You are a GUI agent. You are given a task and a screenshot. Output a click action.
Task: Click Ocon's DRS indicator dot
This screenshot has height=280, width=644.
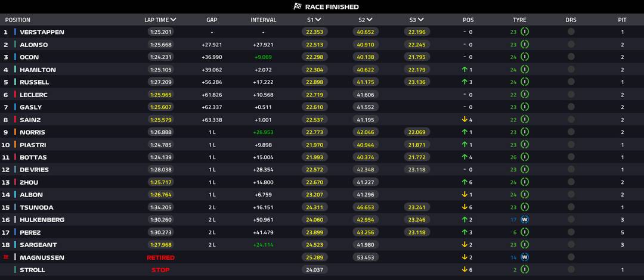click(571, 57)
